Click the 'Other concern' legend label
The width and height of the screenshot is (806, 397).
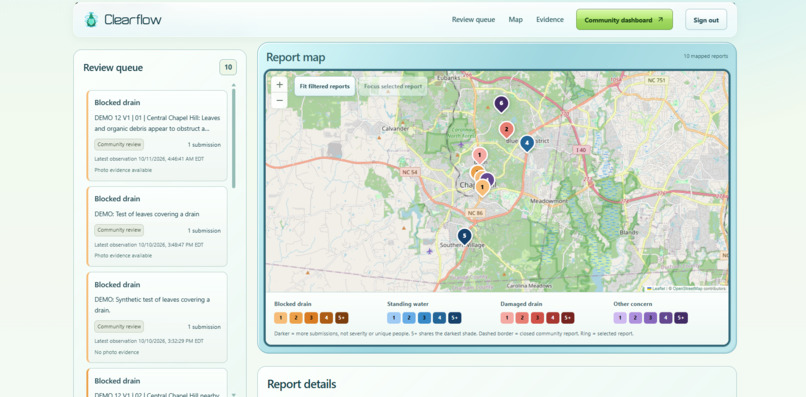pyautogui.click(x=634, y=304)
